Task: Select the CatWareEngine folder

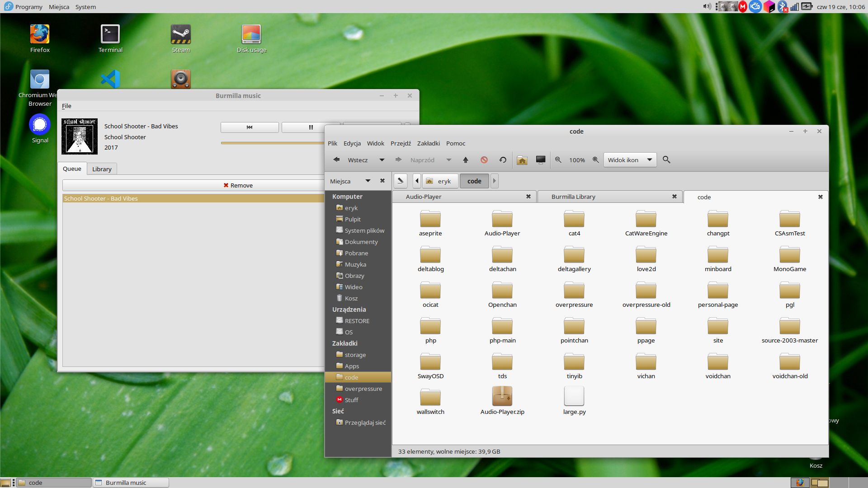Action: tap(646, 224)
